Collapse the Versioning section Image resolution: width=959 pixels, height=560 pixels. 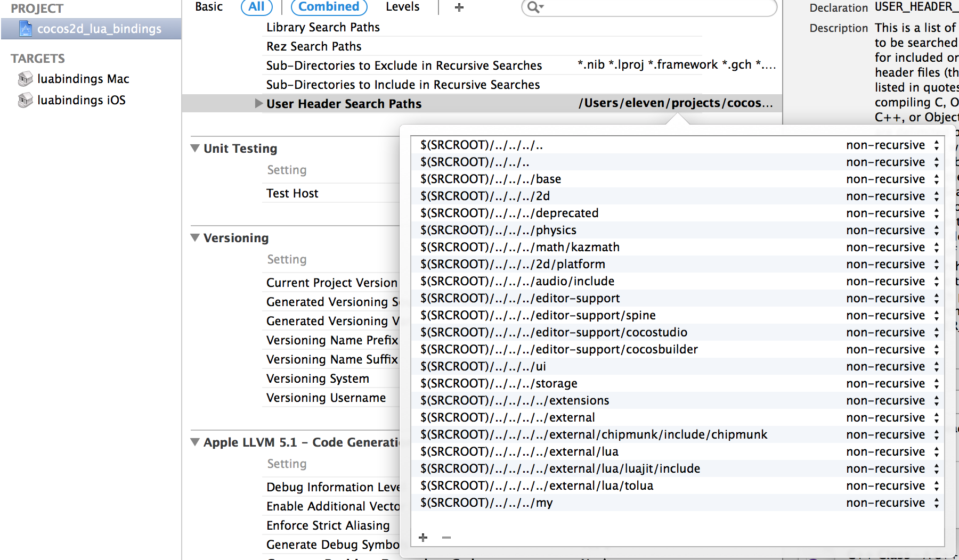point(196,237)
